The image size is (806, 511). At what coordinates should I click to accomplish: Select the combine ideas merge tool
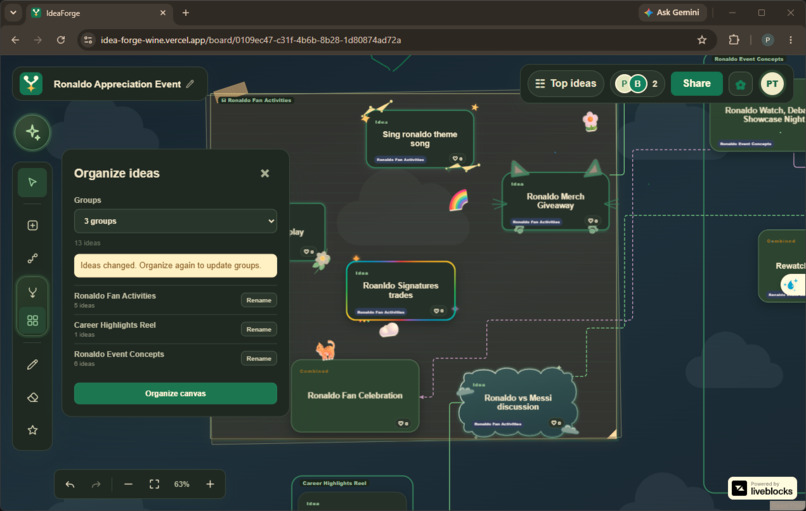coord(32,293)
